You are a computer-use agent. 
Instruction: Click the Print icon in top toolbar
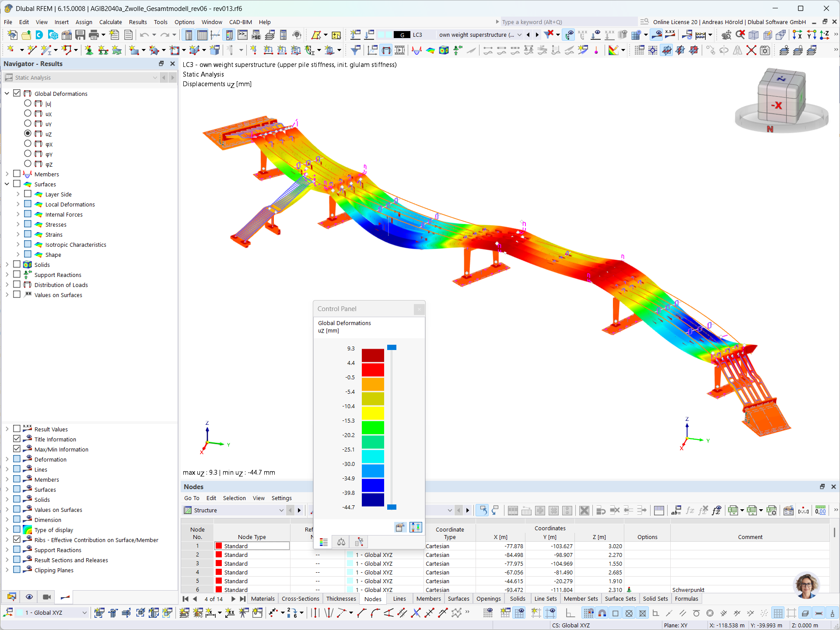pos(94,35)
